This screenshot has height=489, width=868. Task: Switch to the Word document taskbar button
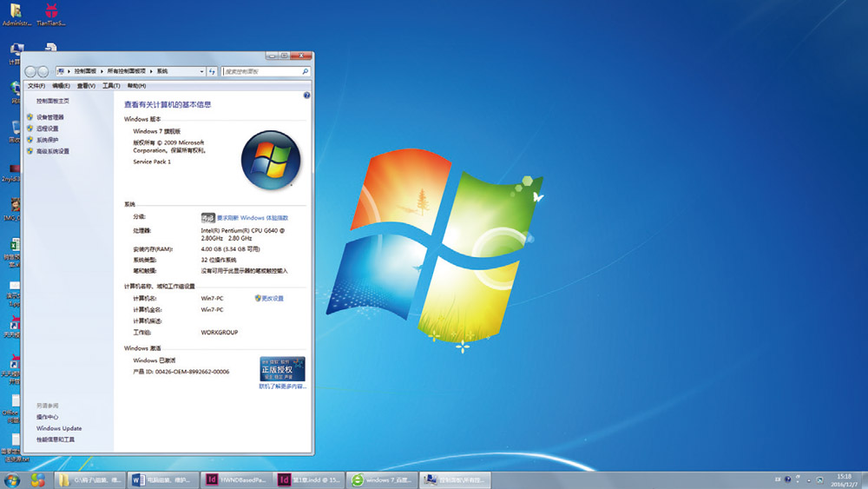pos(162,480)
